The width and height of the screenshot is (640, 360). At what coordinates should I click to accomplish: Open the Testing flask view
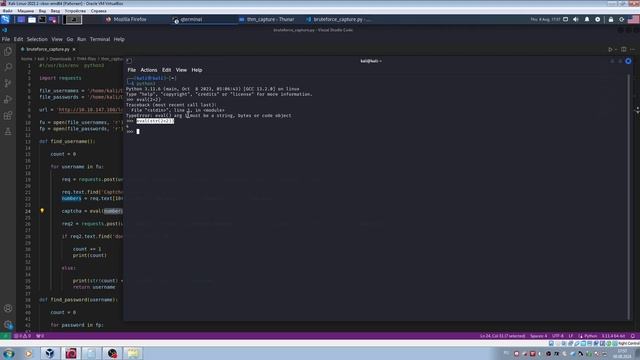pos(8,131)
